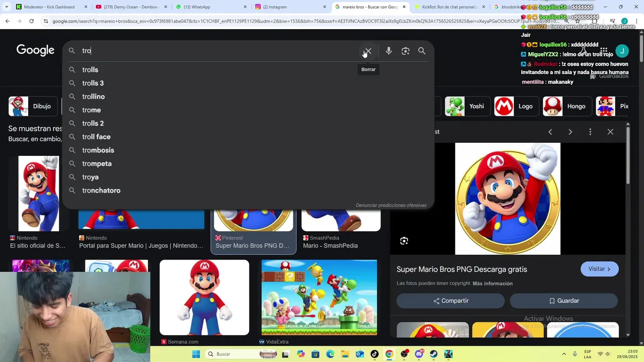Open the Semana.com Mario image result
Screen dimensions: 644x362
tap(204, 297)
